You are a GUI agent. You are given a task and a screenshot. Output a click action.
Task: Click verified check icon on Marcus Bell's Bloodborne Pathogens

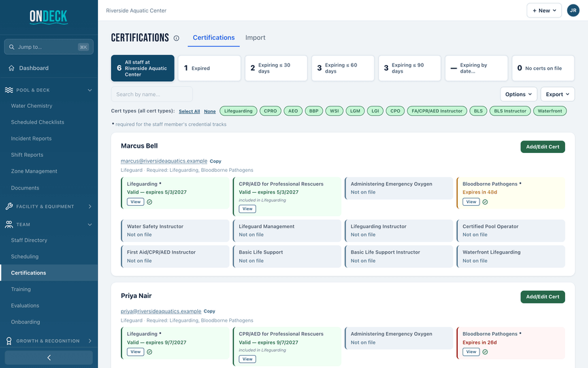pos(485,202)
